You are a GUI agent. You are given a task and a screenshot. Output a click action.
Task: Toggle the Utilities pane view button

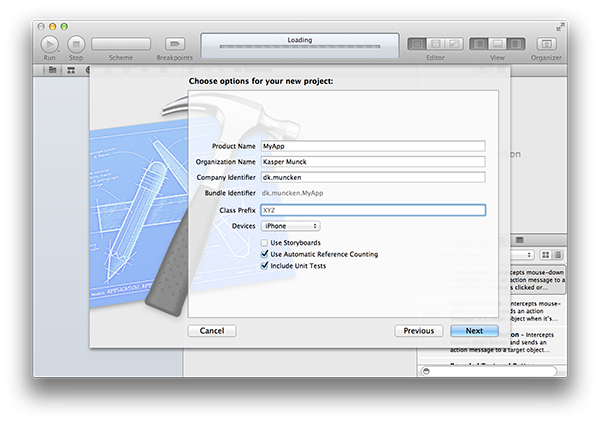point(515,44)
